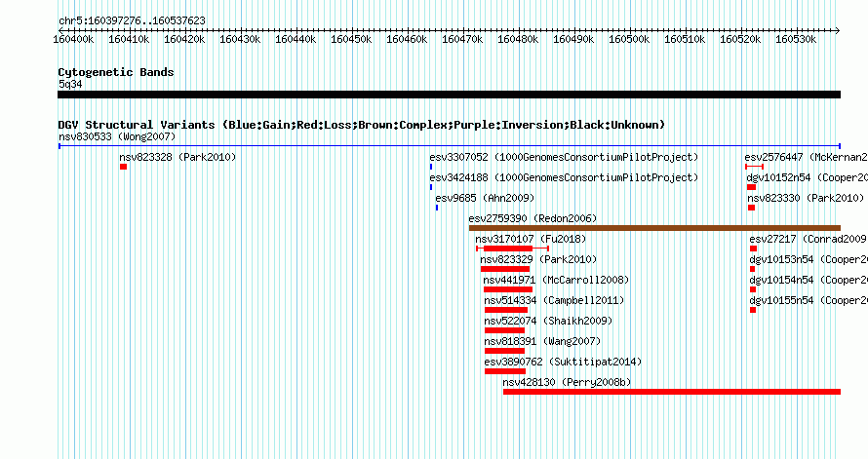Click the 5q34 cytogenetic band label
The height and width of the screenshot is (459, 868).
[x=70, y=84]
